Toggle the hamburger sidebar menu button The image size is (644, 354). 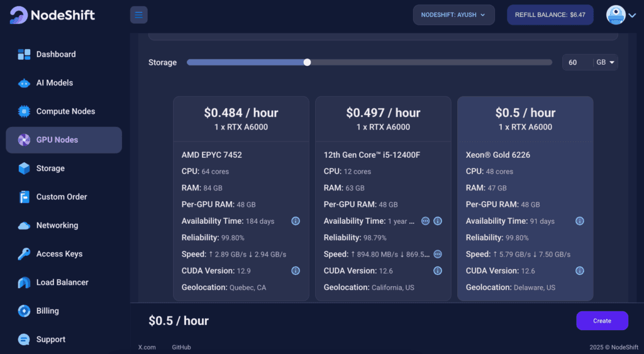click(x=139, y=15)
